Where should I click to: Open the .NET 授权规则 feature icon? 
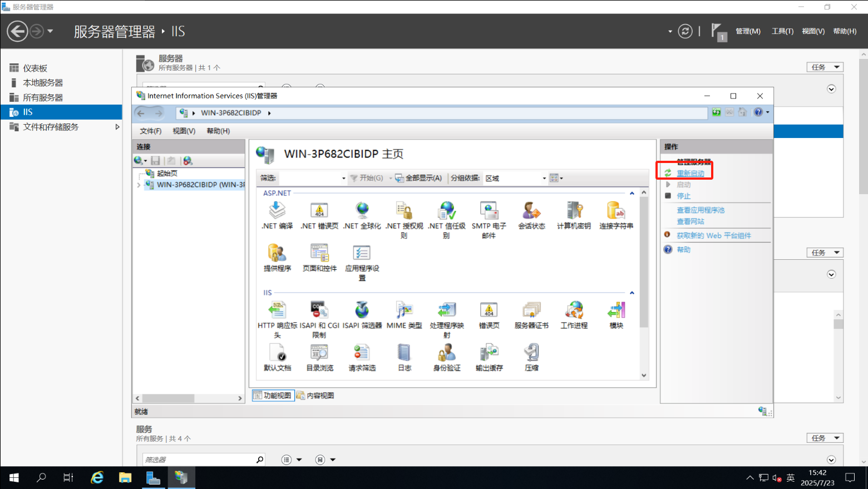coord(405,210)
